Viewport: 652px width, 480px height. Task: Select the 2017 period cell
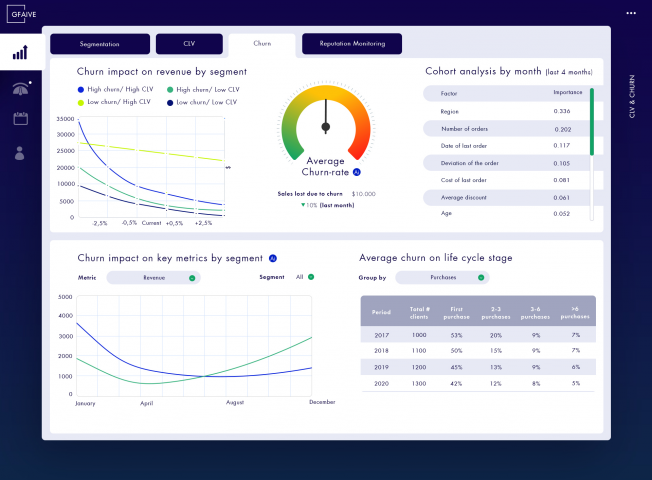381,335
